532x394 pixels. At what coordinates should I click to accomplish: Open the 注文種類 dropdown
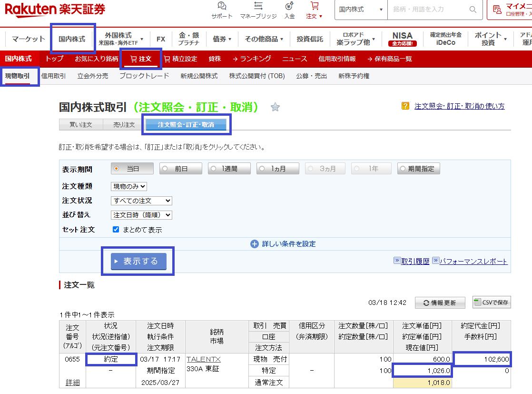129,187
